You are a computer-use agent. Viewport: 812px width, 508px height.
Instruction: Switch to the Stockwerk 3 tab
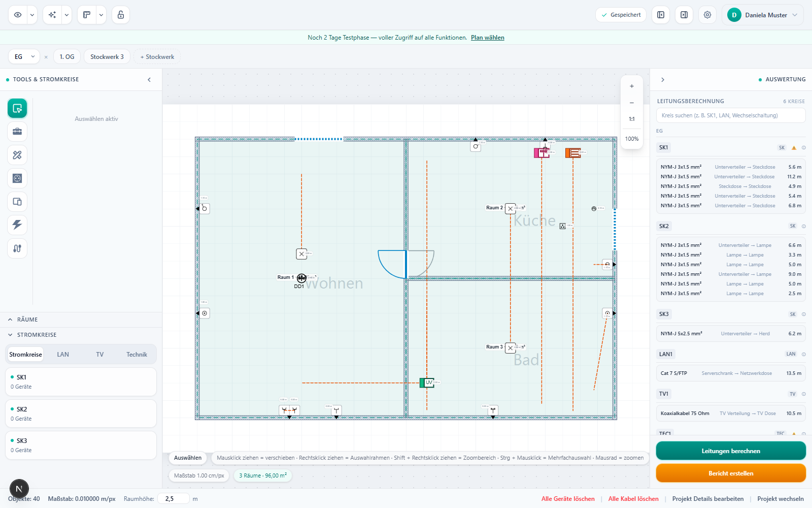coord(107,57)
